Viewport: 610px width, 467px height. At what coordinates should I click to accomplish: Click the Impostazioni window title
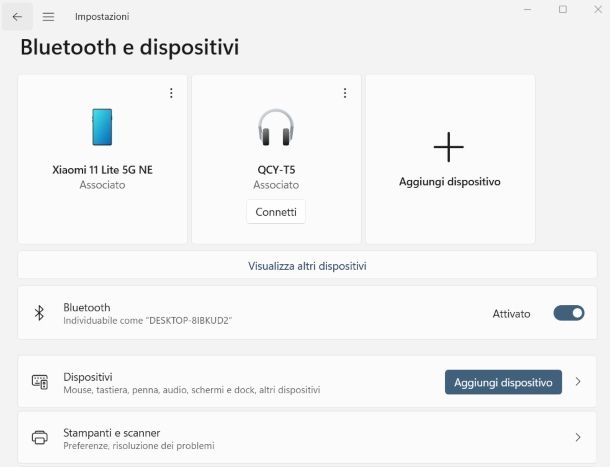(x=102, y=17)
